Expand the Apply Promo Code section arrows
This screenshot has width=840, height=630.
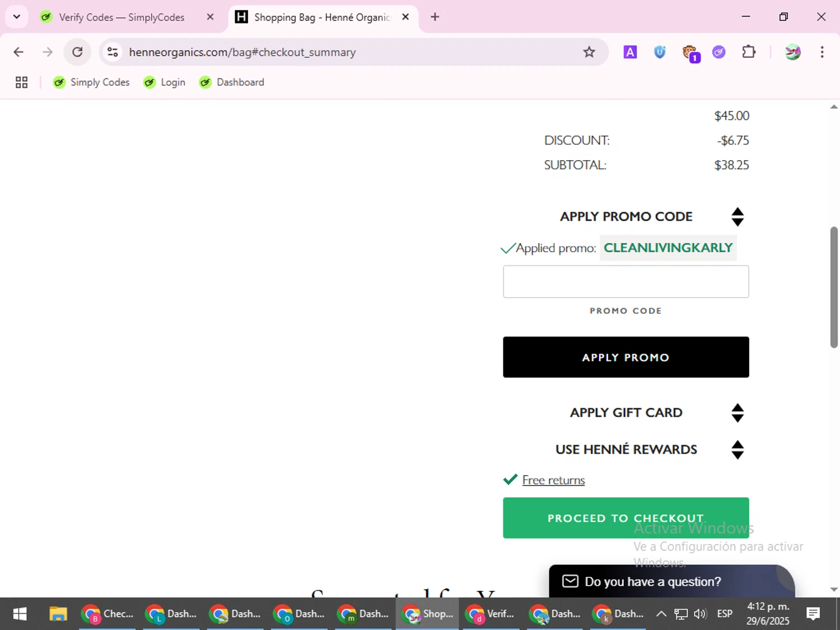coord(738,217)
